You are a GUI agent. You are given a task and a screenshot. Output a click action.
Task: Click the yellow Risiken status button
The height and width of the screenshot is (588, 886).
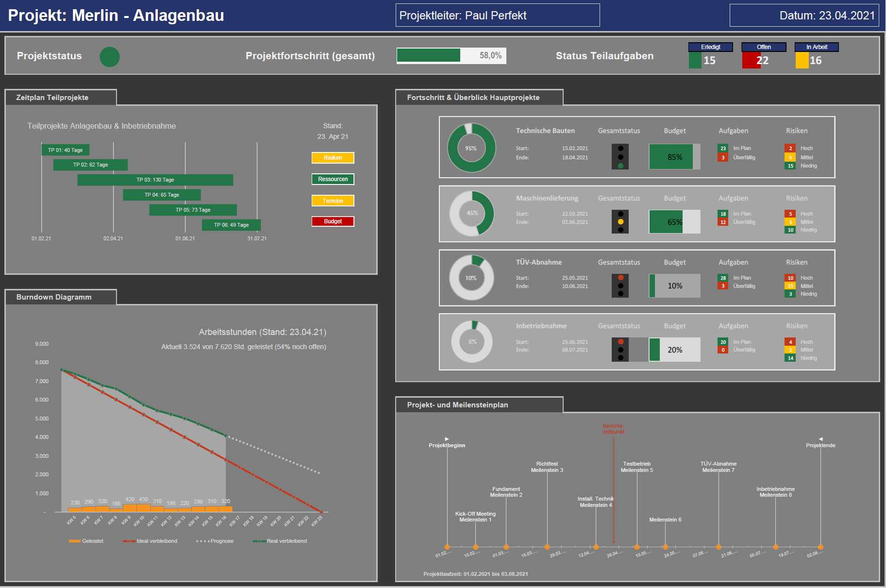pyautogui.click(x=333, y=158)
